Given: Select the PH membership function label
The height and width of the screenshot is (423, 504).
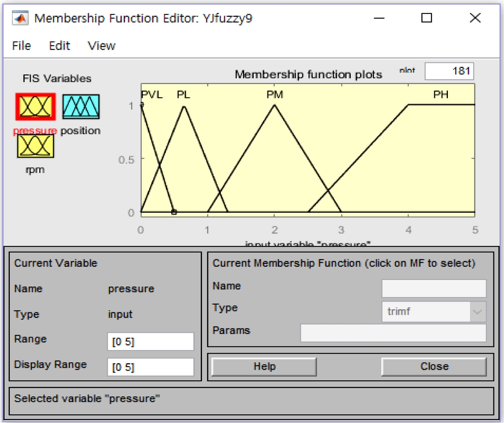Looking at the screenshot, I should [x=441, y=95].
